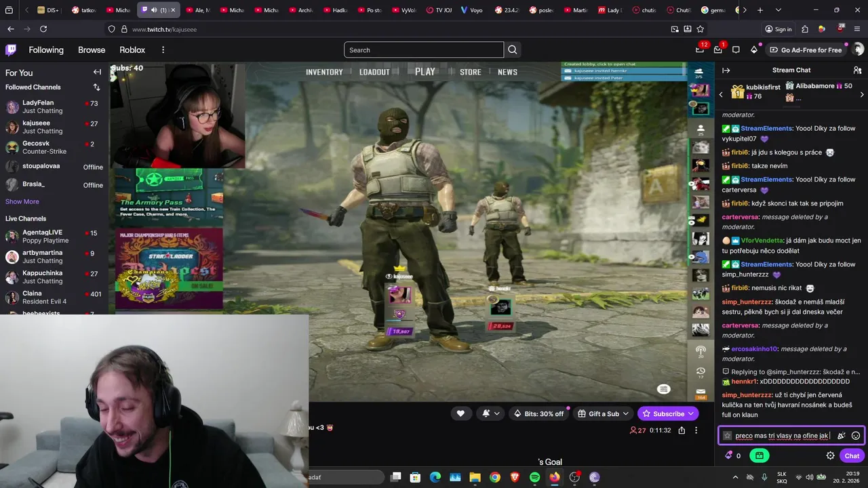
Task: Open stoupalovaa's offline channel
Action: point(54,166)
